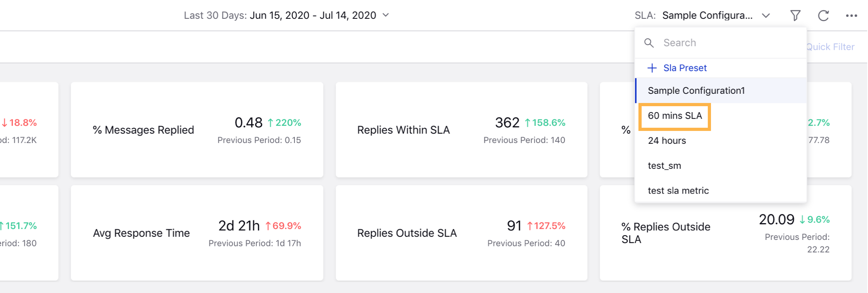Screen dimensions: 868x293
Task: Click Previous Period: 140 text
Action: pyautogui.click(x=524, y=140)
